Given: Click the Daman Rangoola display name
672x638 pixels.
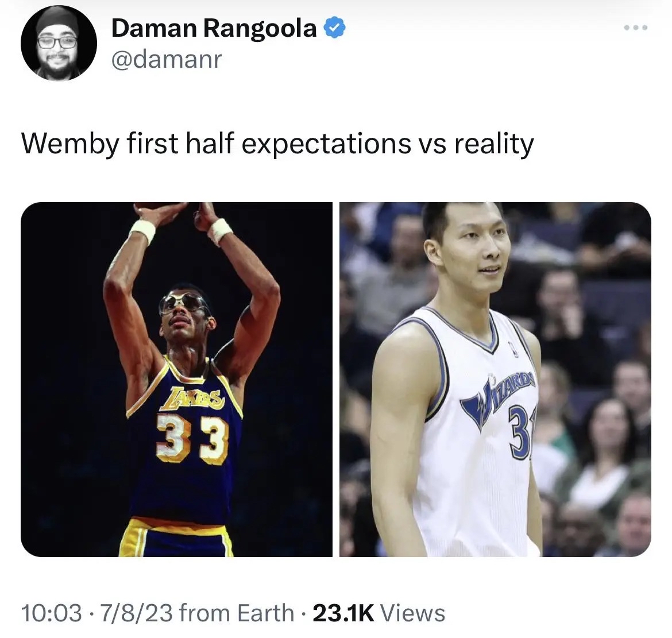Looking at the screenshot, I should (214, 28).
